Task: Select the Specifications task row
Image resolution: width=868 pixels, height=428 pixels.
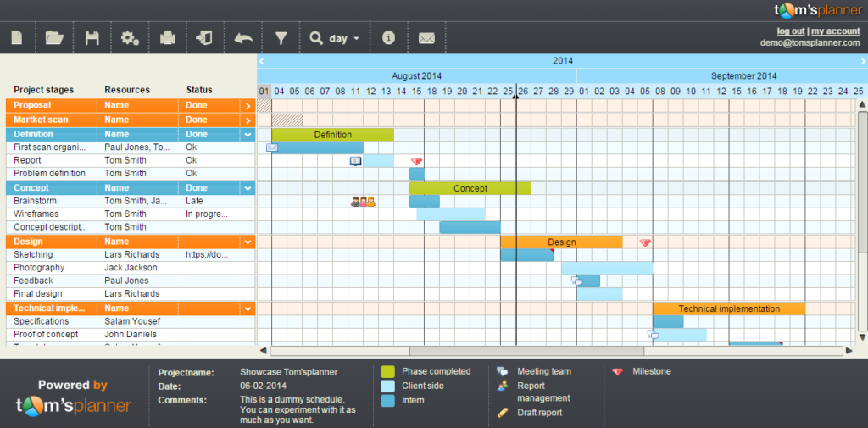Action: pyautogui.click(x=131, y=321)
